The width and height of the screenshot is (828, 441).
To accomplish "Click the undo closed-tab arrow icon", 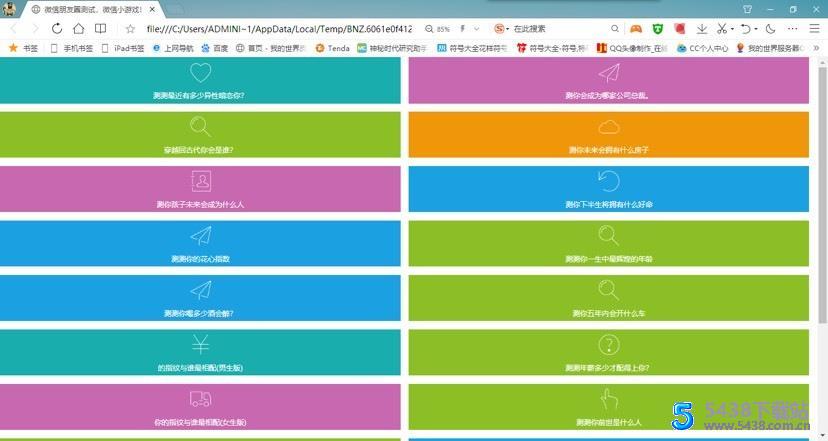I will point(746,29).
